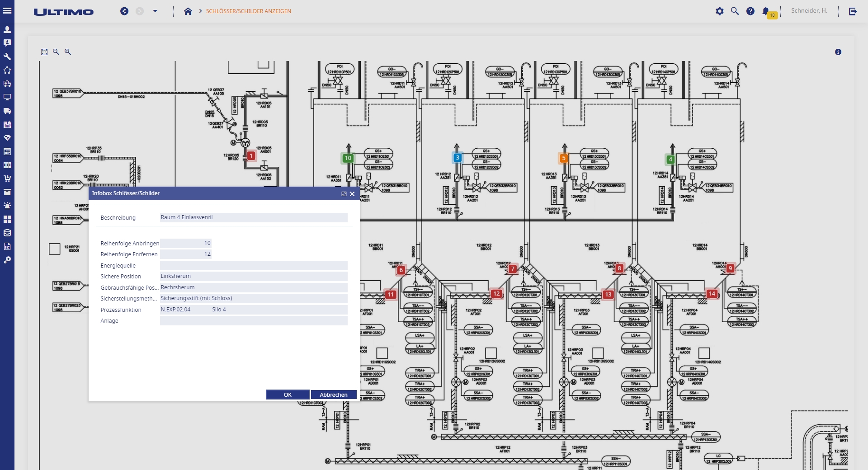Open the ambulance sidebar icon
Screen dimensions: 868x470
point(7,84)
